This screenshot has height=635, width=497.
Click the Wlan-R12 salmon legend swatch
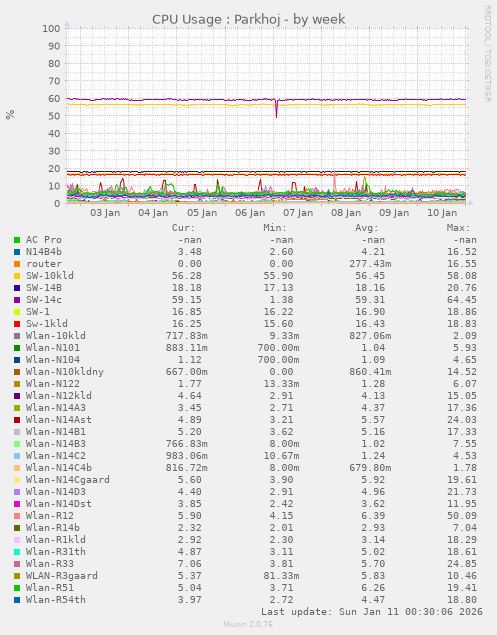pyautogui.click(x=17, y=516)
